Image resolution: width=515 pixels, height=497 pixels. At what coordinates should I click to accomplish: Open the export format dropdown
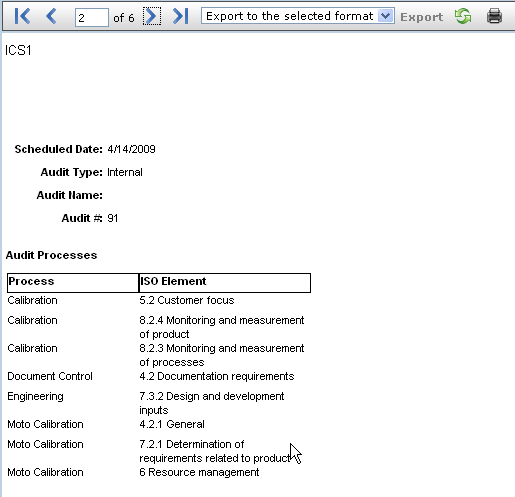pos(298,16)
